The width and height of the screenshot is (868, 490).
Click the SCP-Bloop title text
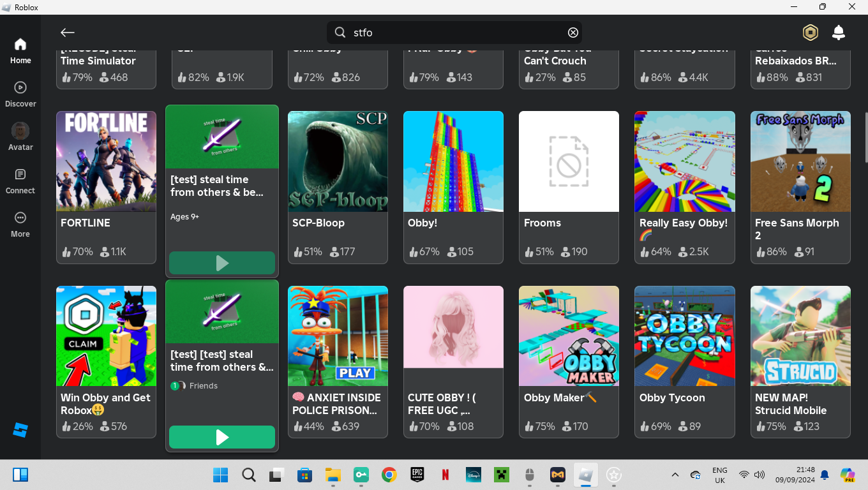(318, 223)
